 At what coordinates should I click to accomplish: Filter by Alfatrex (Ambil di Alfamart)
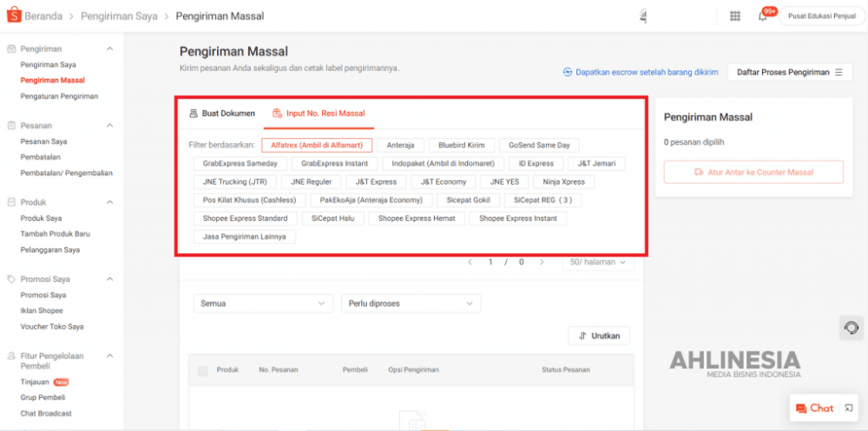click(x=317, y=145)
